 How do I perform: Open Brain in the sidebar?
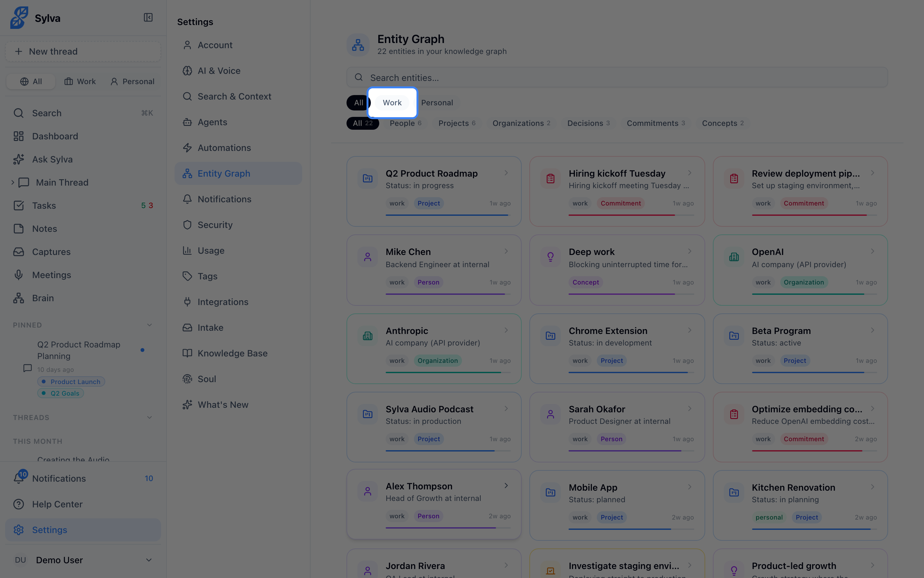[x=83, y=298]
